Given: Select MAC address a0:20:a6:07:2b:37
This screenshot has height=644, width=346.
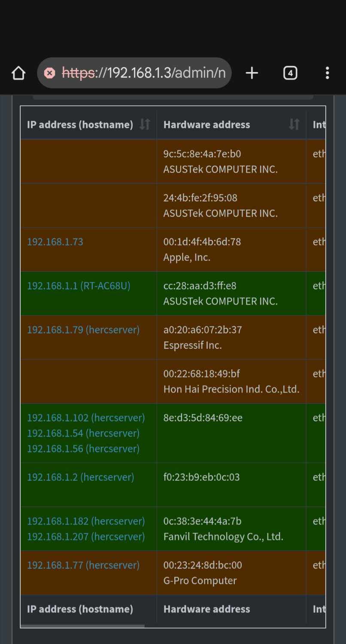Looking at the screenshot, I should point(203,330).
